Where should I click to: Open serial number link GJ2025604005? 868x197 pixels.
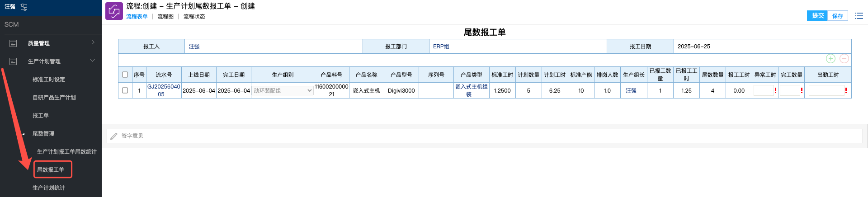pyautogui.click(x=163, y=90)
